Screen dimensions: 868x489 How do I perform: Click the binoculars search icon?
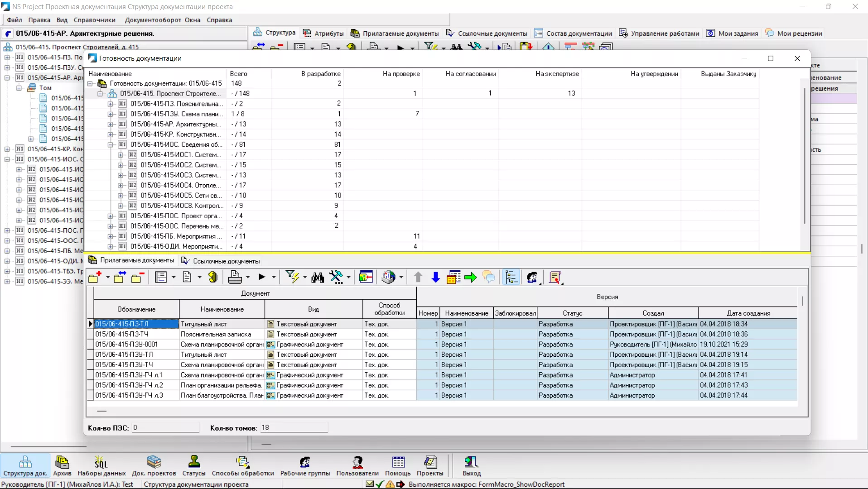(x=318, y=278)
